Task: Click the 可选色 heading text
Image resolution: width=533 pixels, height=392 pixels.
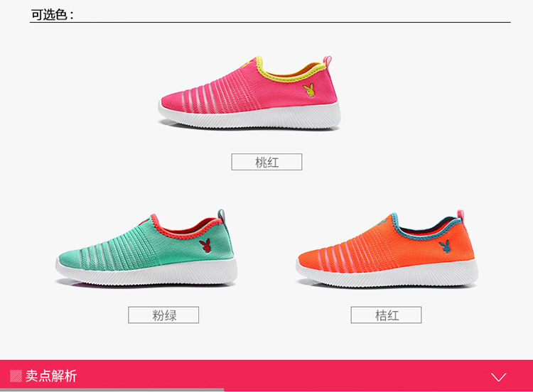Action: [52, 15]
